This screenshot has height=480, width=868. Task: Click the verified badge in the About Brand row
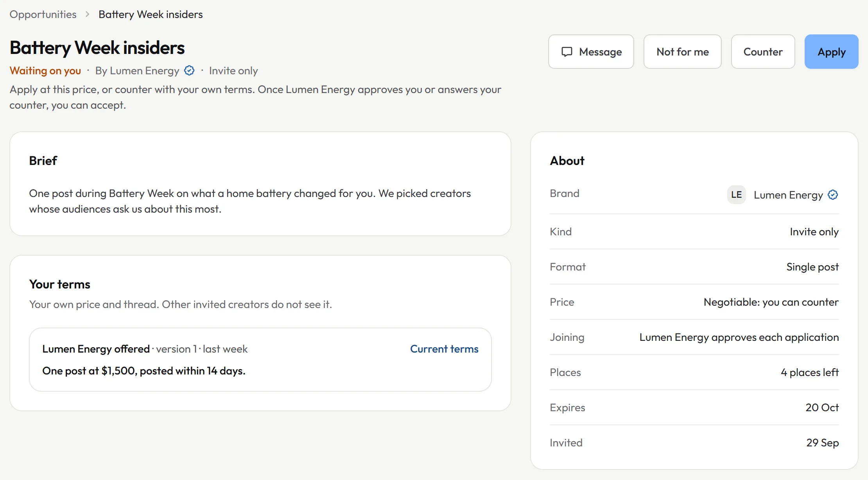pos(833,195)
